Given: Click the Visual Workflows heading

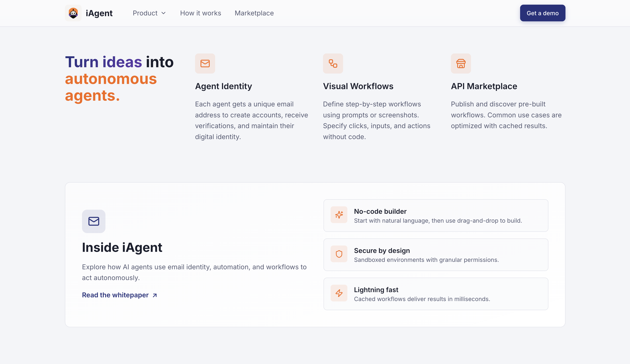Looking at the screenshot, I should point(358,86).
